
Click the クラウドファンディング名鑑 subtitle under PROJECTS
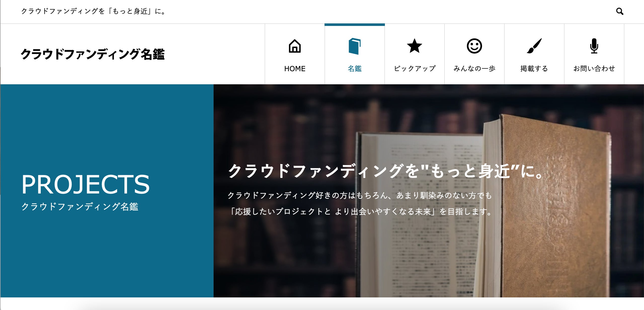(80, 207)
